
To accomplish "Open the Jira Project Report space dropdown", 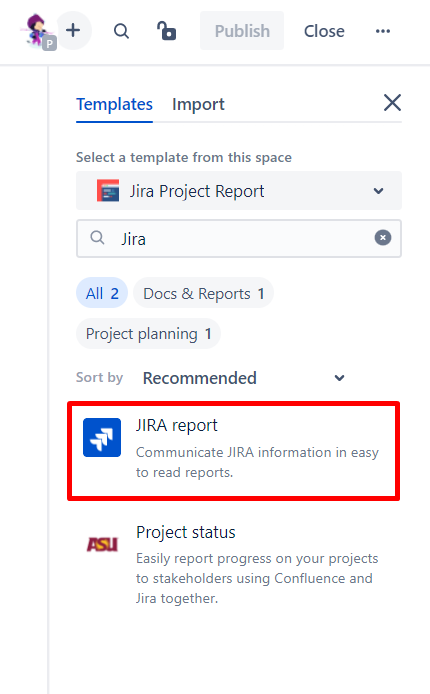I will pos(239,191).
